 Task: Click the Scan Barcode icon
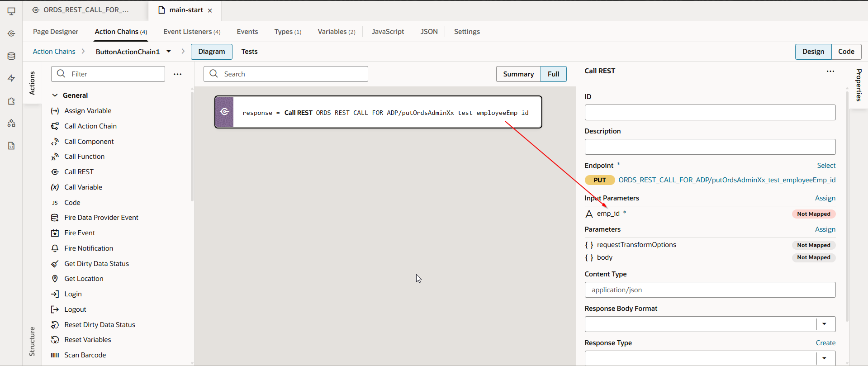[55, 355]
